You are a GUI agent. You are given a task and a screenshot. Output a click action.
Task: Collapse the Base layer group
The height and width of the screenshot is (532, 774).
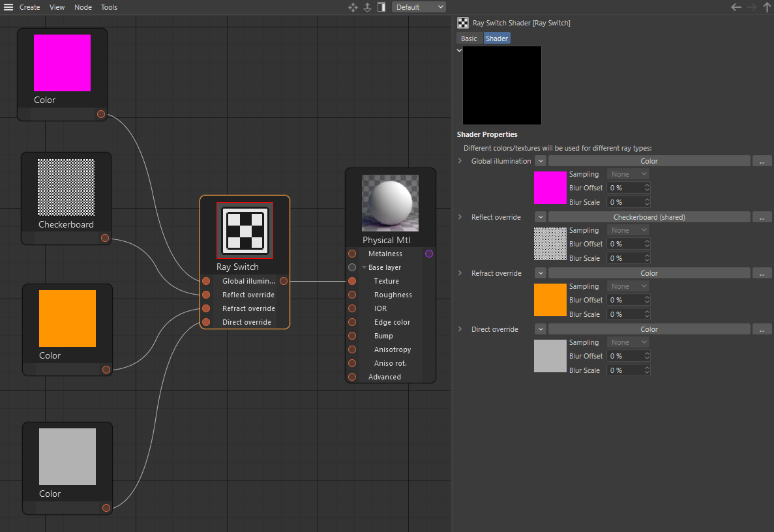pos(364,267)
